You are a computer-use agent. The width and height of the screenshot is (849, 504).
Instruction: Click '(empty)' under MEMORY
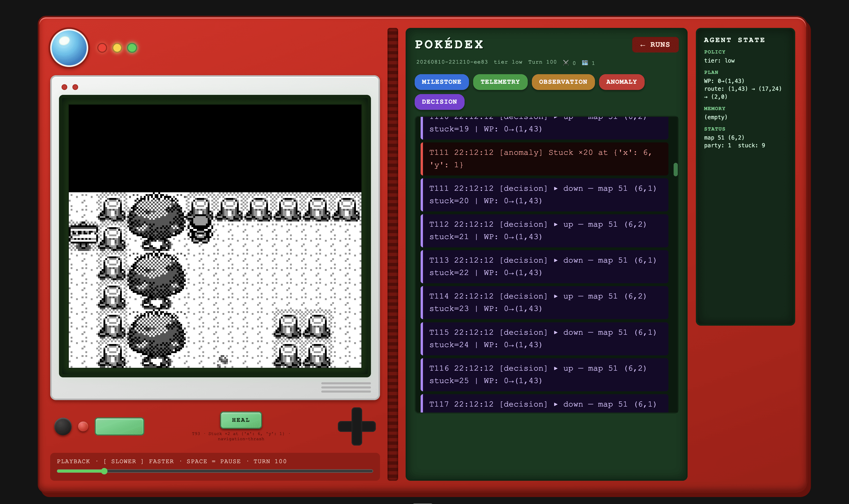[x=716, y=117]
